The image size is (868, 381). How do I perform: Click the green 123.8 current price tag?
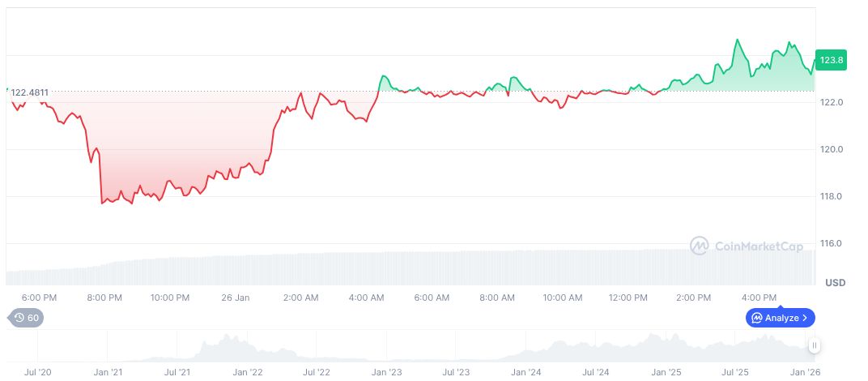[832, 60]
